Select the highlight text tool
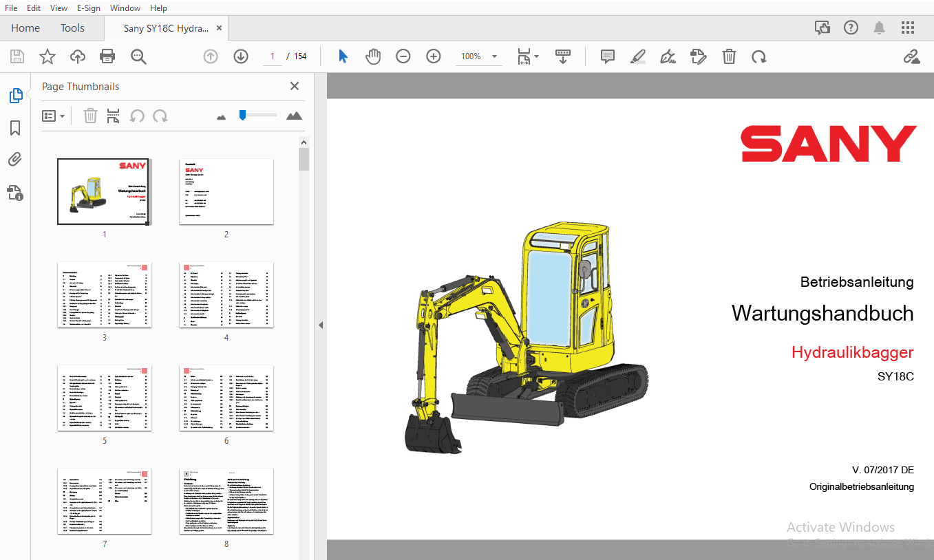The width and height of the screenshot is (934, 560). [x=637, y=56]
